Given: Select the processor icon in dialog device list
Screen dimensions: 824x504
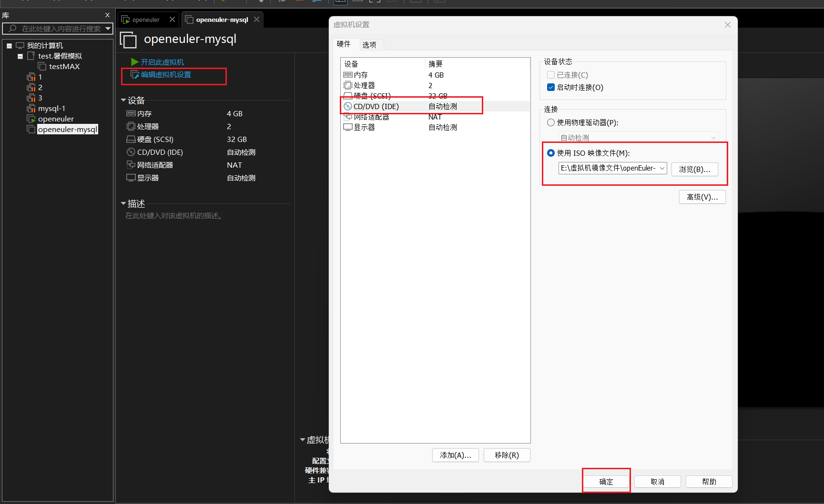Looking at the screenshot, I should coord(348,85).
